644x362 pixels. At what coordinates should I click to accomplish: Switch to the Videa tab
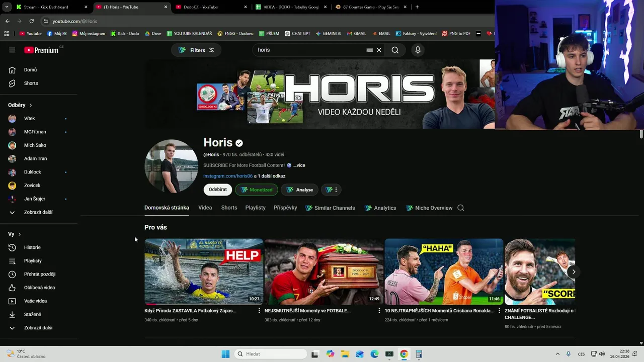(205, 208)
